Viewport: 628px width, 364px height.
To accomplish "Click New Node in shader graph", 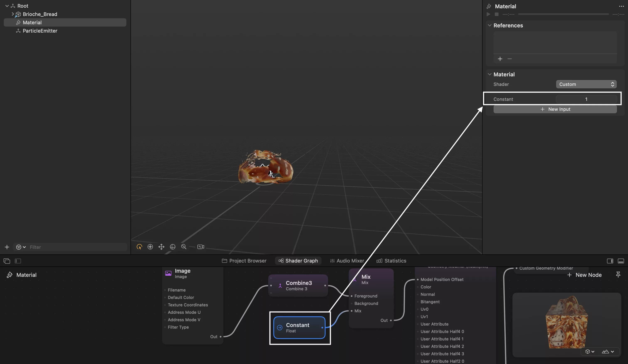I will [x=584, y=275].
